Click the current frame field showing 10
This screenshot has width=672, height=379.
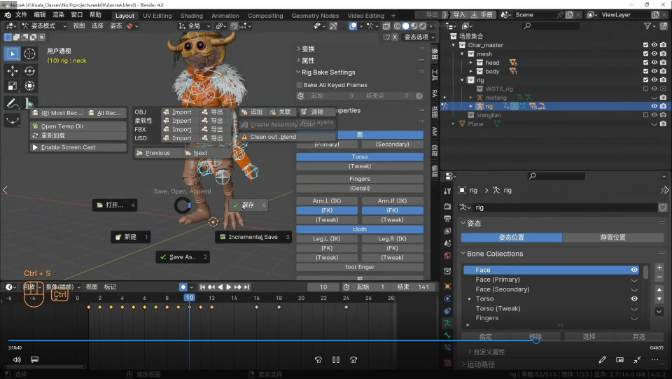point(323,287)
